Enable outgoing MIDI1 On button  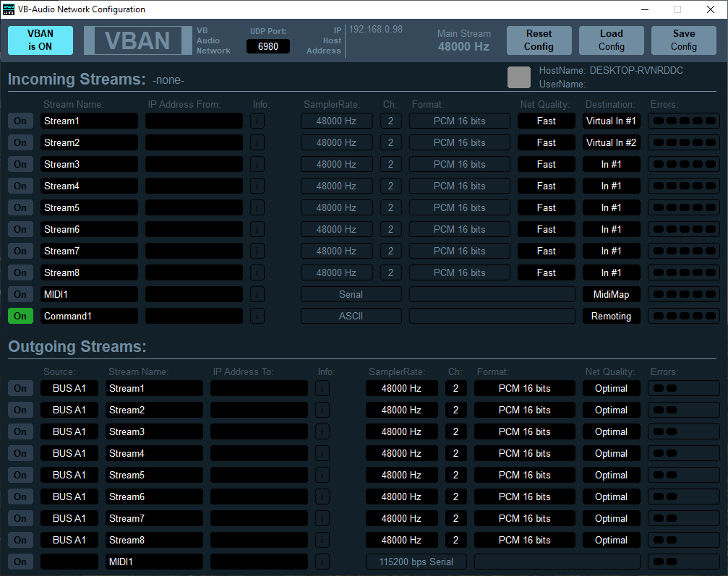pyautogui.click(x=20, y=562)
